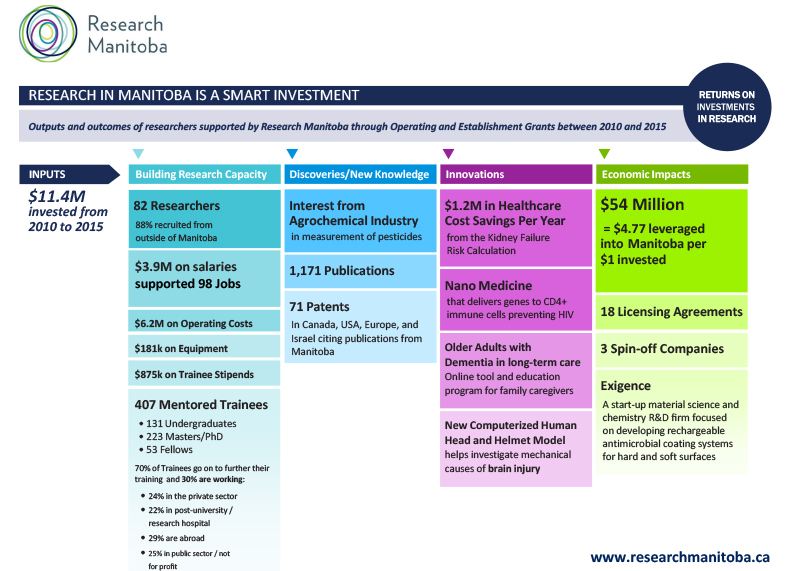
Task: Click the Older Adults with Dementia box
Action: (x=516, y=370)
